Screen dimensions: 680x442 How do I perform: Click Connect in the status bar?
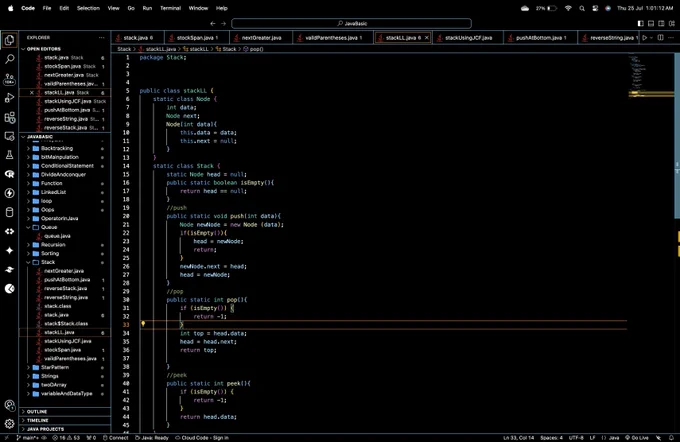(x=115, y=438)
